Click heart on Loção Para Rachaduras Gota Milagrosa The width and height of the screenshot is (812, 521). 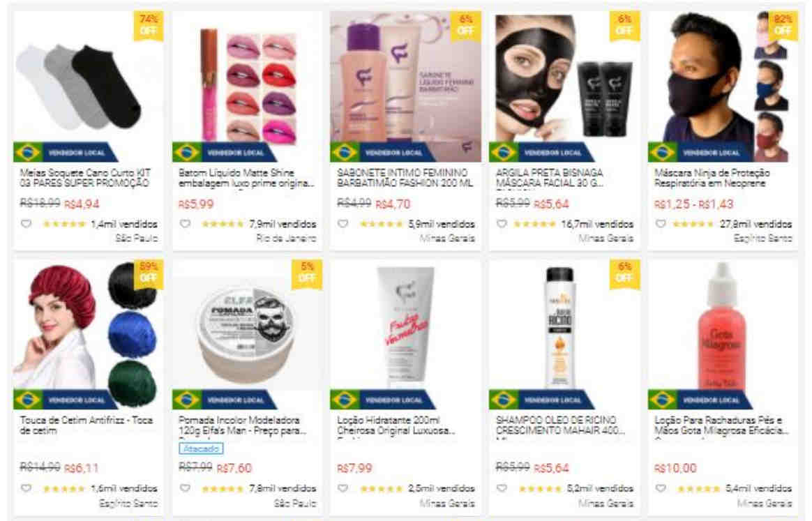[660, 488]
